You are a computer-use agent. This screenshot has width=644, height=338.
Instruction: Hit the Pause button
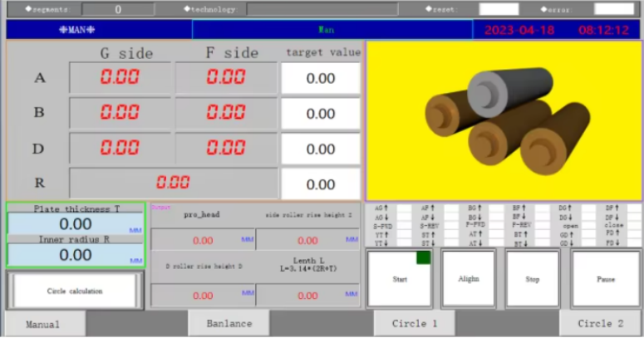tap(606, 279)
